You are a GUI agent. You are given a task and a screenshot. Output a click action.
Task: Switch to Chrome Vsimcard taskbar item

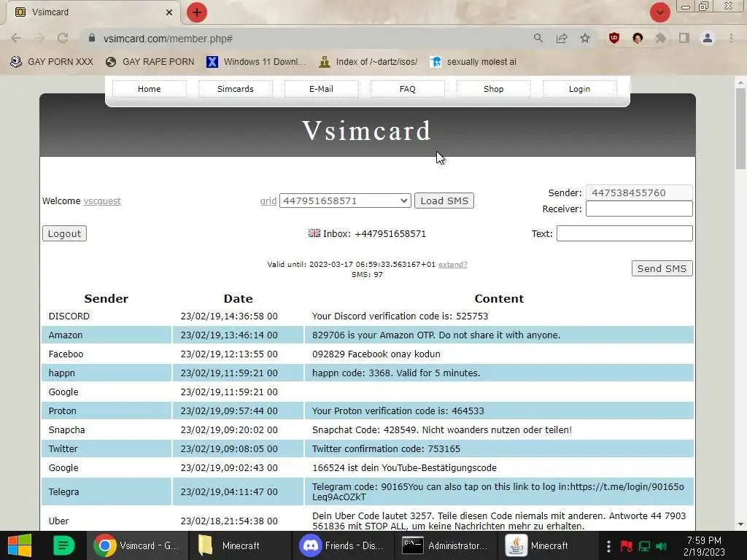[138, 545]
